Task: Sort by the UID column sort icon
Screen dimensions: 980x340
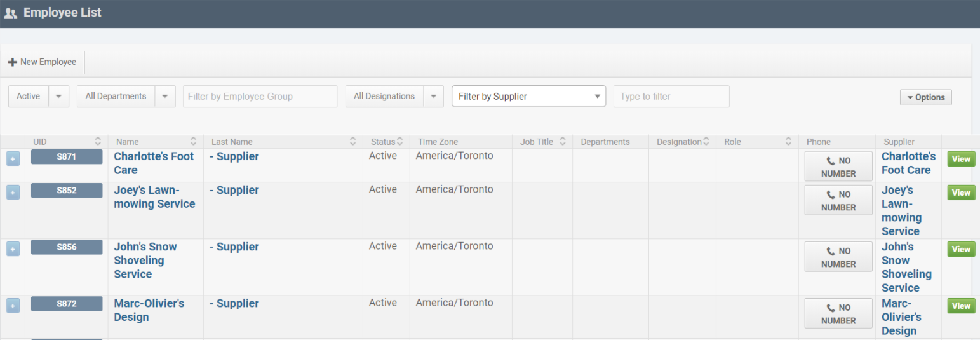Action: [98, 142]
